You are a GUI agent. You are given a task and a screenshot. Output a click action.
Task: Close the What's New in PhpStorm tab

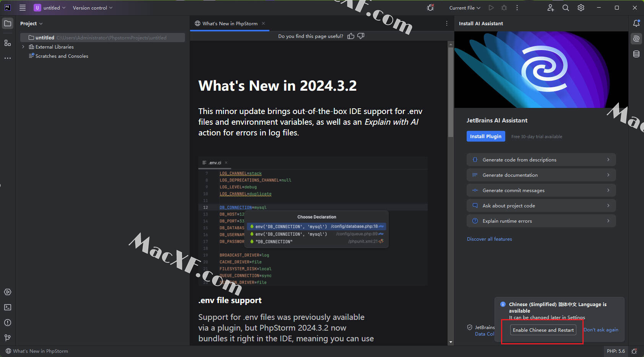pos(263,23)
